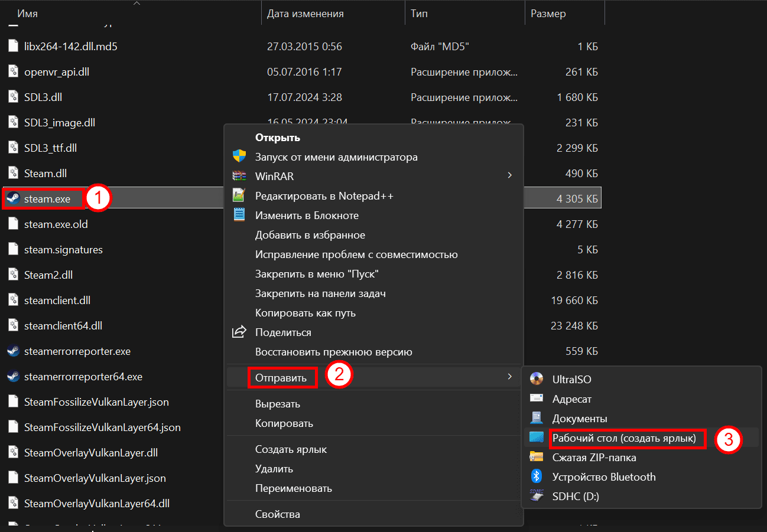The height and width of the screenshot is (532, 767).
Task: Sort by the Дата изменения column header
Action: pos(305,13)
